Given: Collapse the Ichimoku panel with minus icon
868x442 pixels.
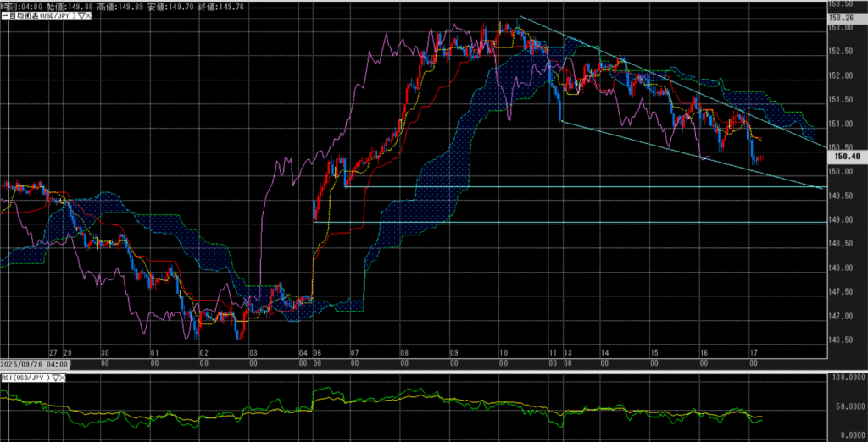Looking at the screenshot, I should click(x=3, y=16).
